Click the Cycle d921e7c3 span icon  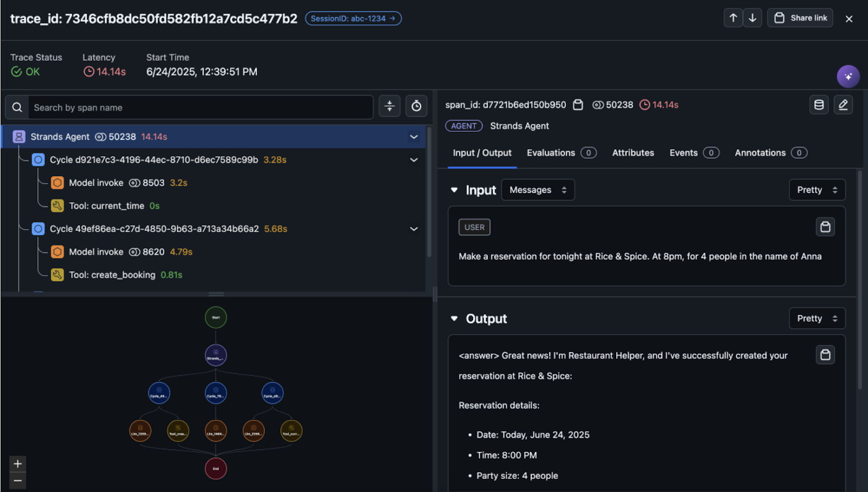[x=38, y=159]
